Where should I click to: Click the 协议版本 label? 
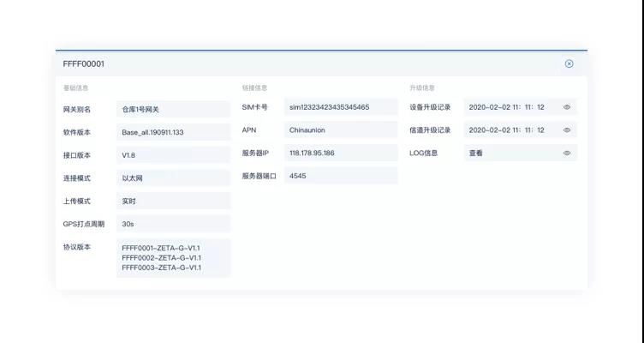pos(77,247)
